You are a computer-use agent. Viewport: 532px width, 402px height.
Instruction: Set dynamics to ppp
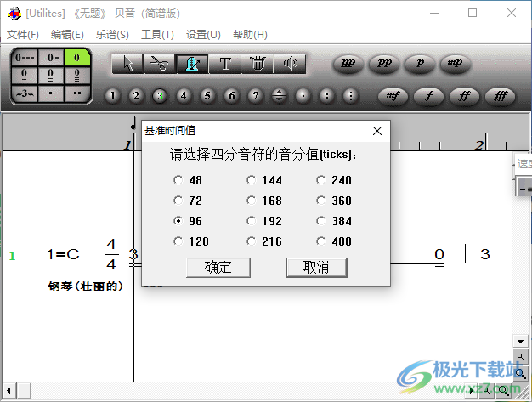tap(348, 64)
